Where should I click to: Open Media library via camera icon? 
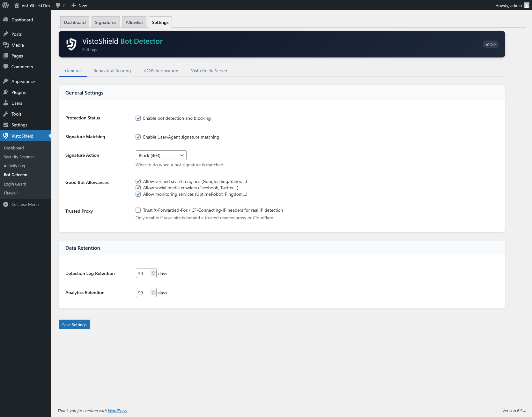[x=6, y=45]
